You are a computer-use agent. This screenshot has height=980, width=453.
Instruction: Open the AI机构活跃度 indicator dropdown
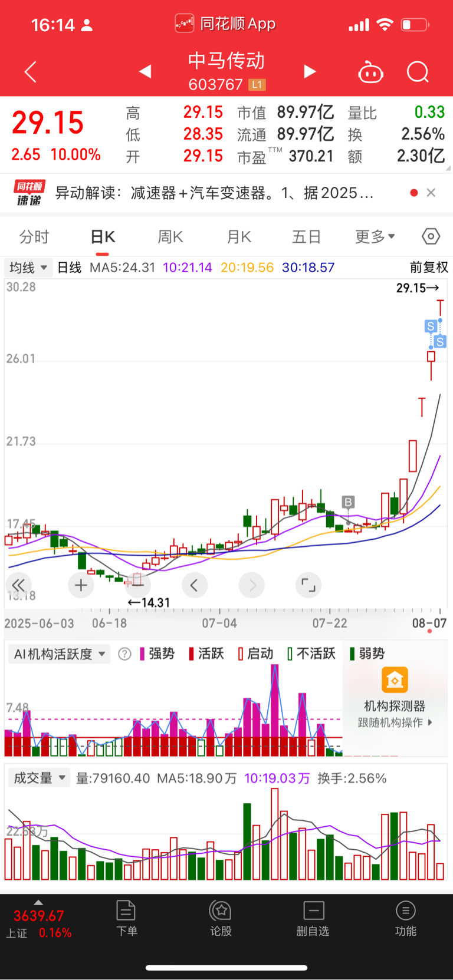[x=60, y=654]
